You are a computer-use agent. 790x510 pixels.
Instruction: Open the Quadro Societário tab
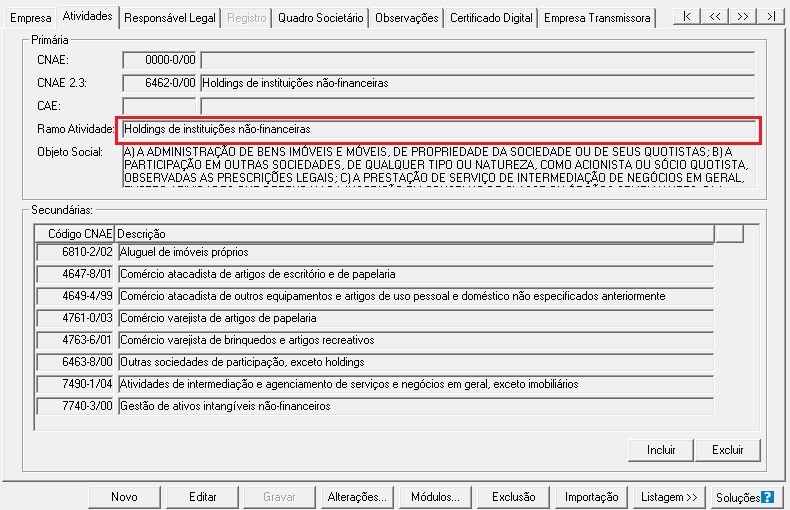point(320,18)
